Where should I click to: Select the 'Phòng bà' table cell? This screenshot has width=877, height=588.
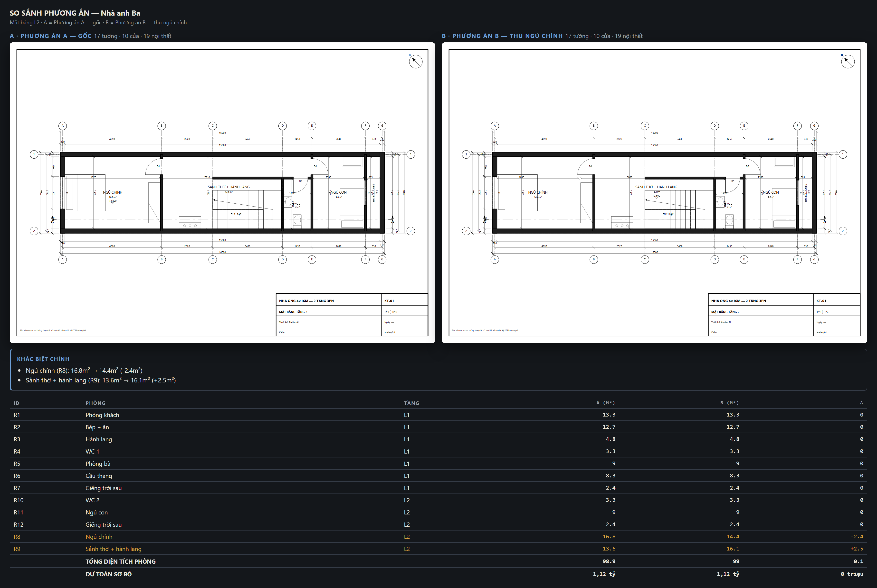click(x=98, y=464)
